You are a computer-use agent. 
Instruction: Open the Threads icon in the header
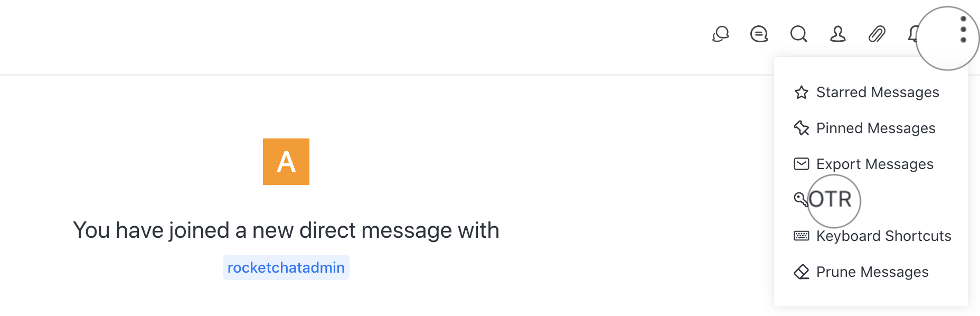point(759,34)
